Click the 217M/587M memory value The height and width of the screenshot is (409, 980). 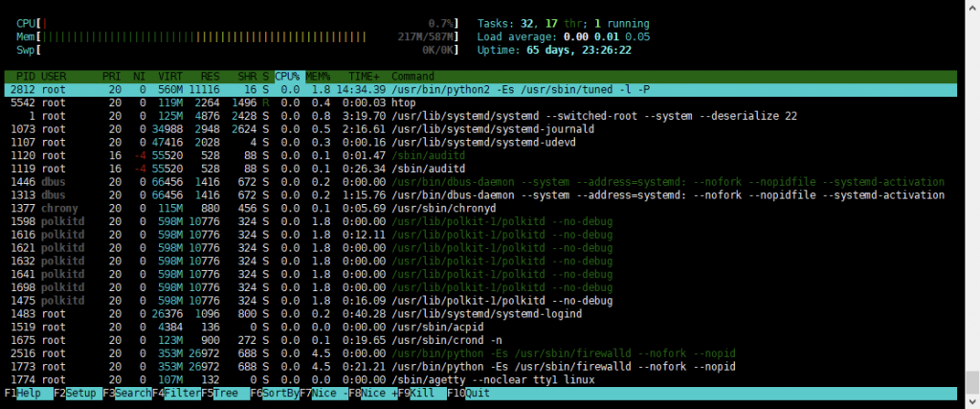coord(426,37)
